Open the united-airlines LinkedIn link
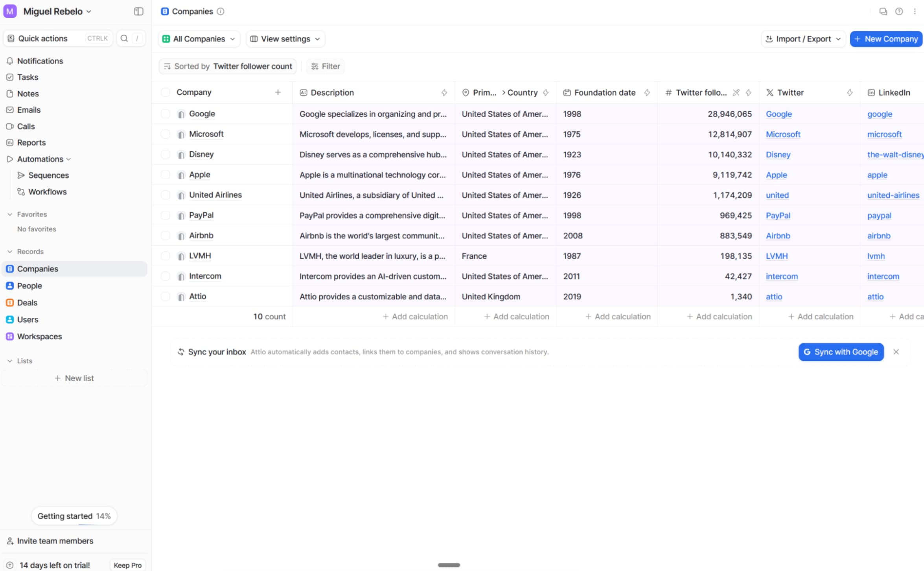 893,195
